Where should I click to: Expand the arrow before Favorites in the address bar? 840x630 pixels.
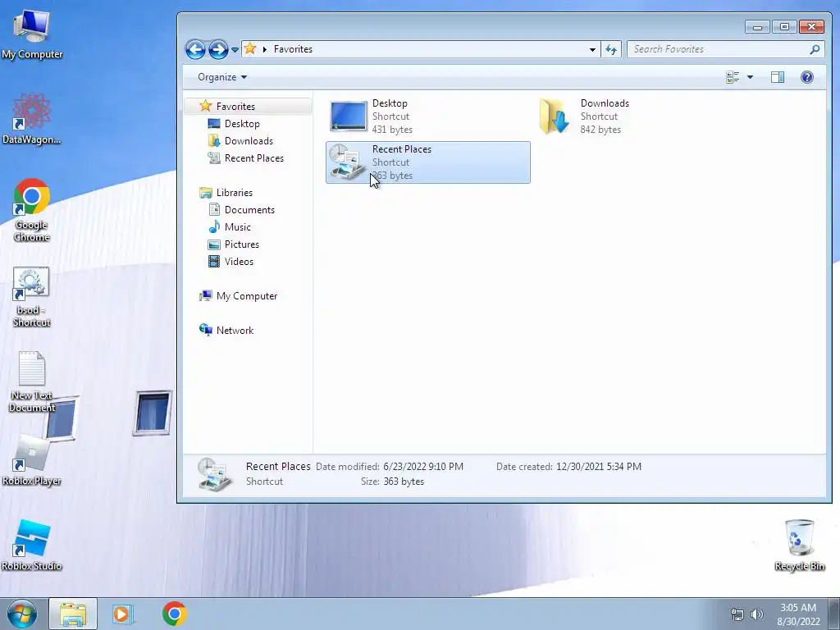pyautogui.click(x=265, y=49)
